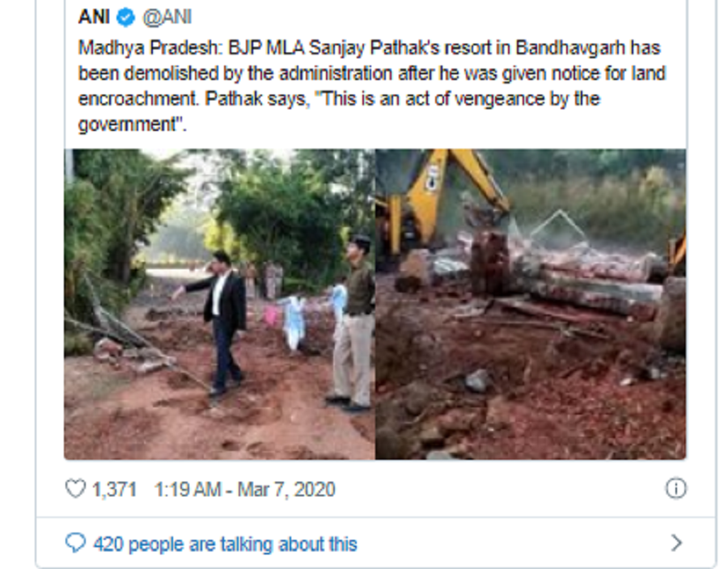
Task: Click the word 'government' ending the tweet
Action: [127, 124]
